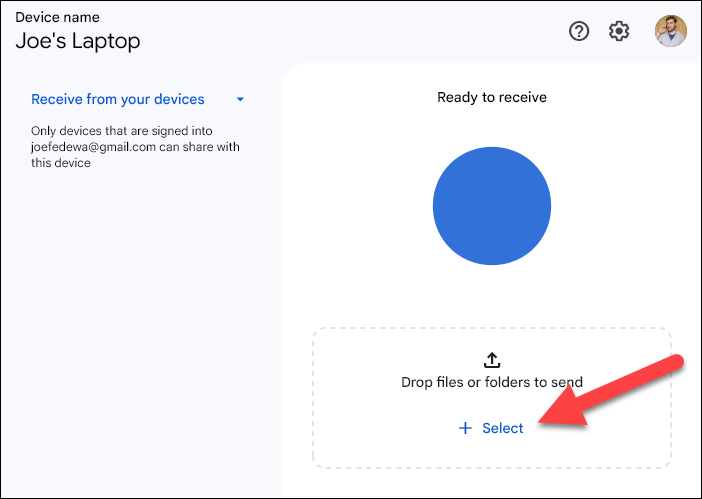Image resolution: width=702 pixels, height=499 pixels.
Task: Click the 'Ready to receive' status heading
Action: (x=492, y=97)
